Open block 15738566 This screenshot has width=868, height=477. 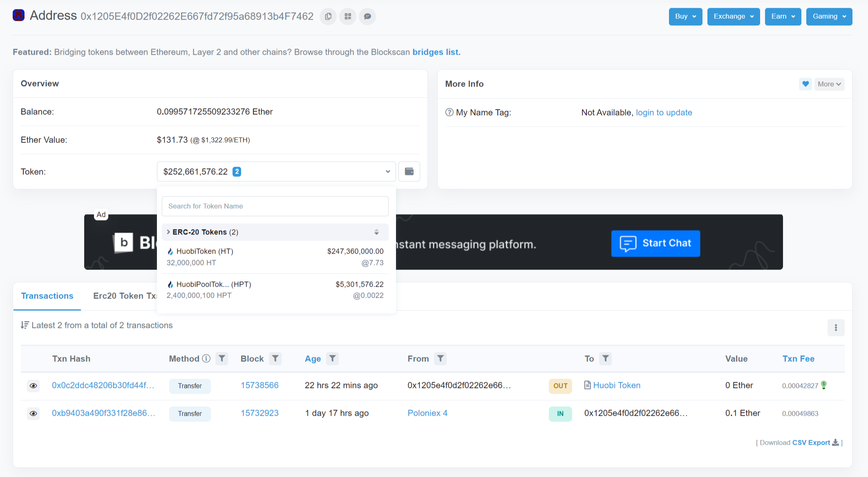click(x=260, y=385)
